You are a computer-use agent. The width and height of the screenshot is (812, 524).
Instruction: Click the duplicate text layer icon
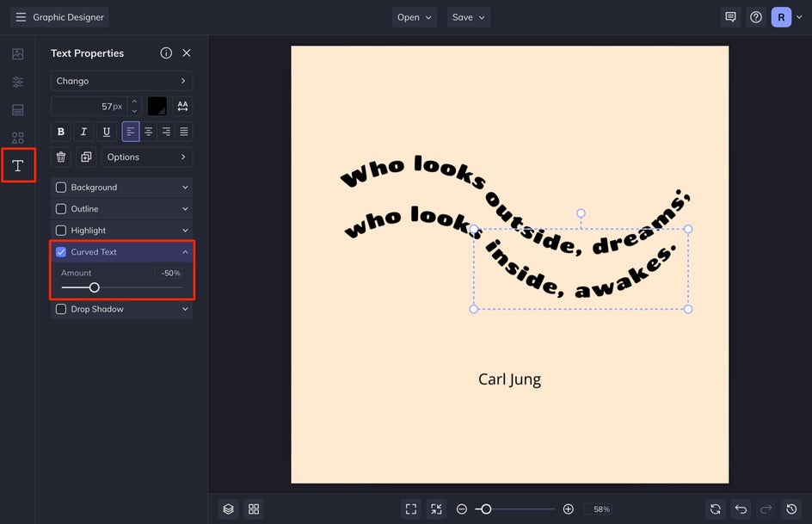tap(86, 157)
